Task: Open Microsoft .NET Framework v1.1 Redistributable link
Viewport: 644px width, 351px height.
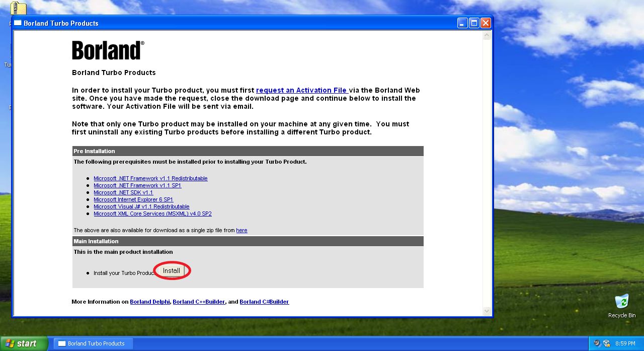Action: tap(150, 178)
